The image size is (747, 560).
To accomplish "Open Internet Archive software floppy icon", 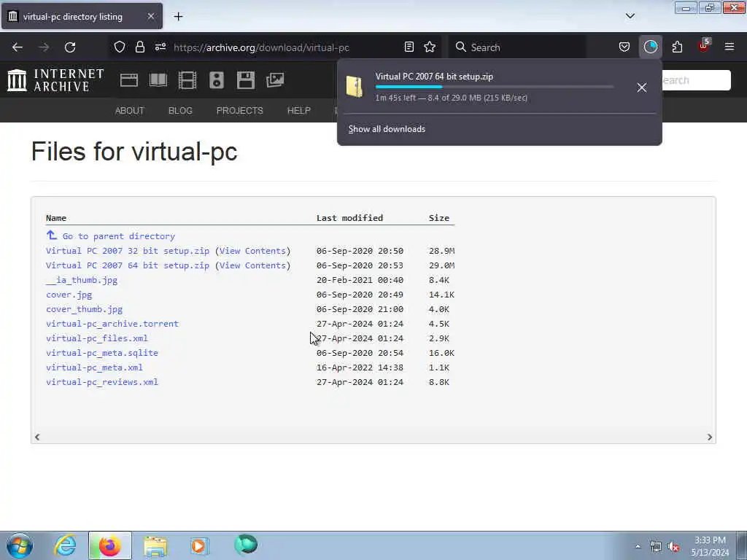I will coord(245,80).
